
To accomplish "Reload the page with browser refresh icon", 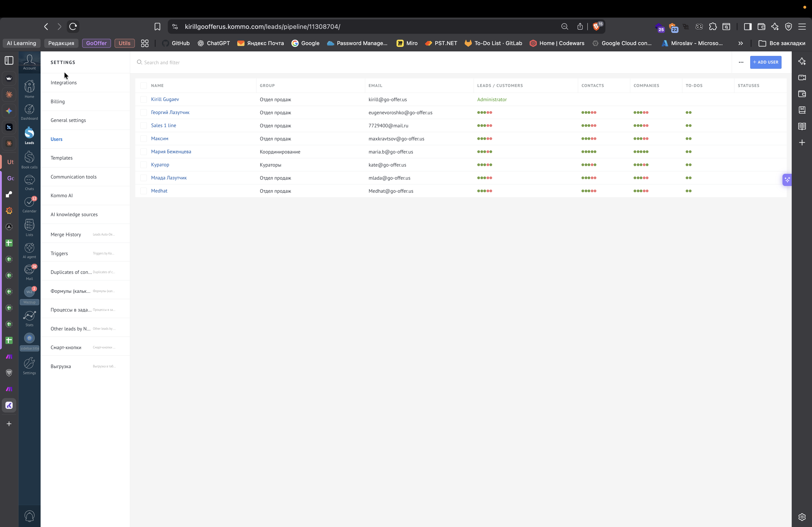I will tap(73, 27).
